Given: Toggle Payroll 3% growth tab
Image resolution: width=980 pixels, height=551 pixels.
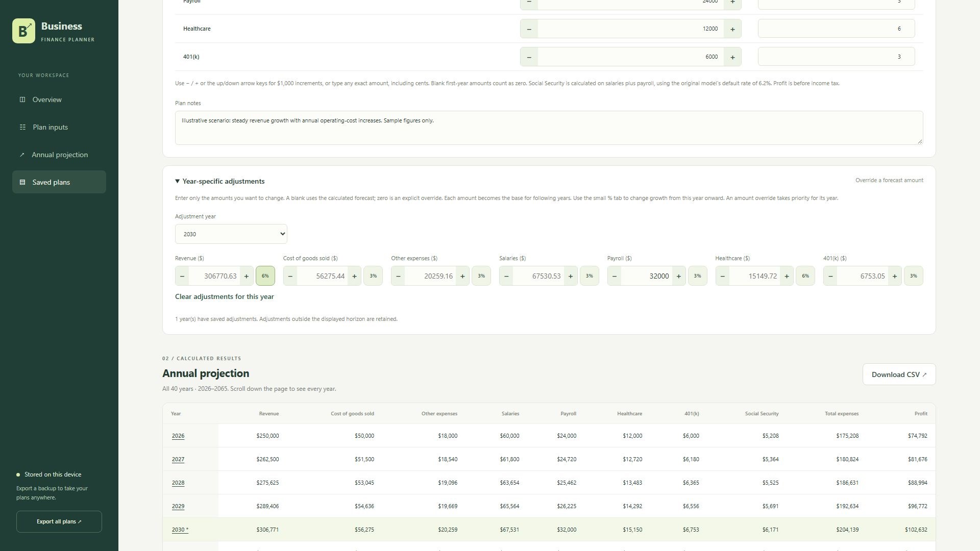Looking at the screenshot, I should coord(698,276).
